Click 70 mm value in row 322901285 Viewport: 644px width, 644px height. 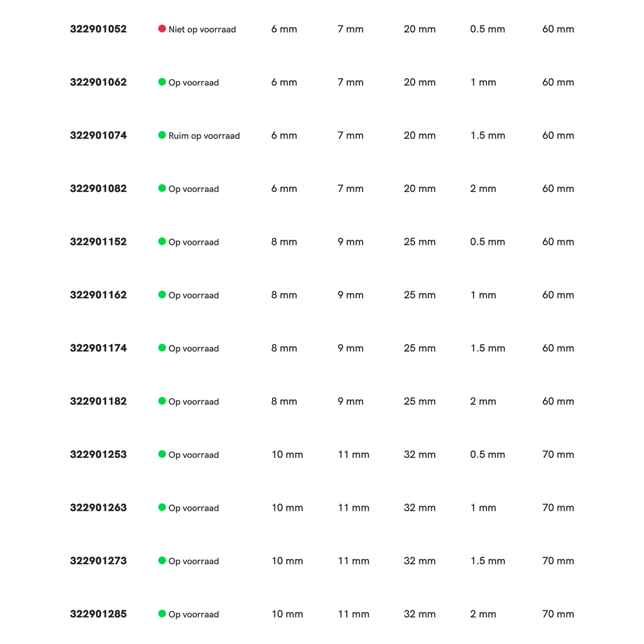click(558, 614)
